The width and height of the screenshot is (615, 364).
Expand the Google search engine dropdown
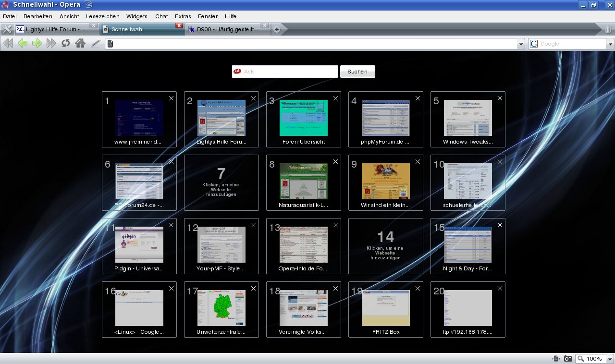pos(611,44)
